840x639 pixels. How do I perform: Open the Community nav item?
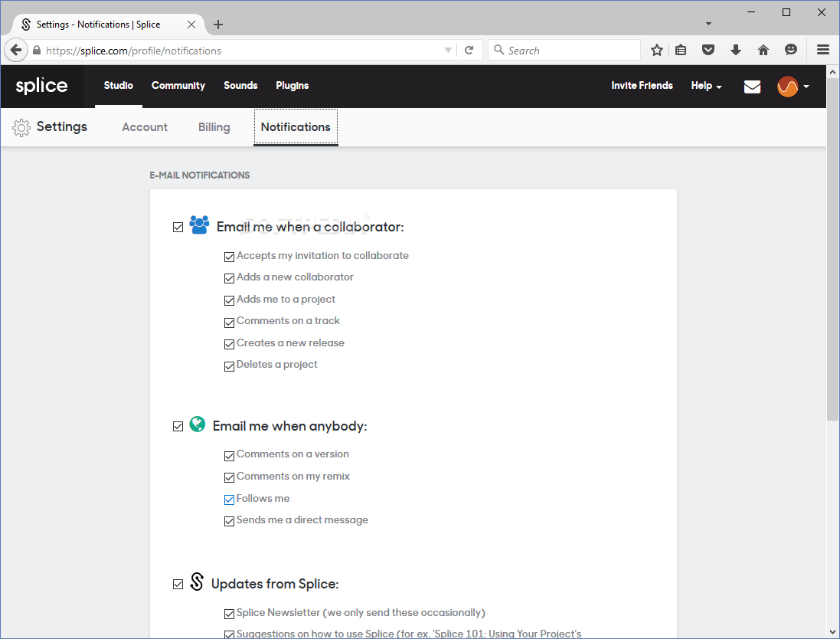coord(178,86)
